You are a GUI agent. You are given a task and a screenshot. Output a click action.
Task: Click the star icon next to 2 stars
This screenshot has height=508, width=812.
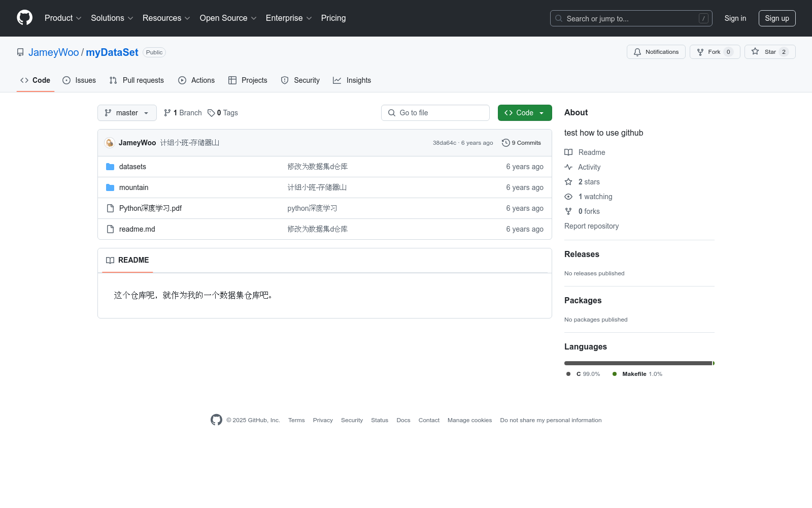click(568, 182)
